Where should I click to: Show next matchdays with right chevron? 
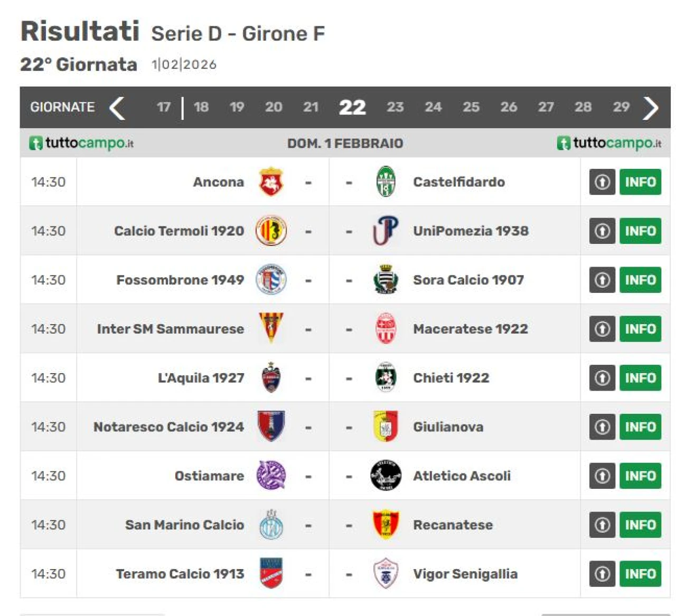click(651, 108)
